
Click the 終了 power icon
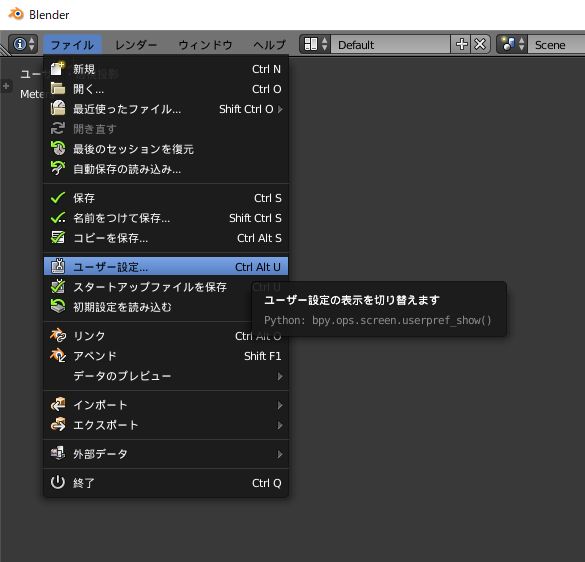(x=58, y=482)
